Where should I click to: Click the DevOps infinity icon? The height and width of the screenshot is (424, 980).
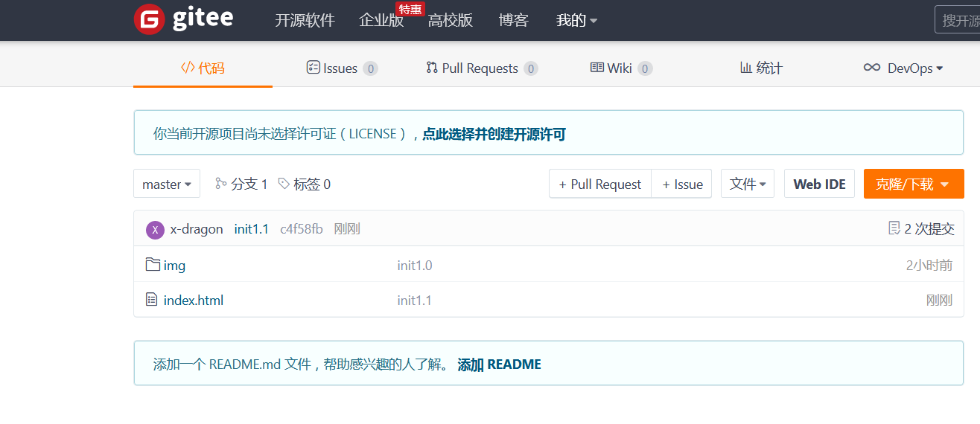(872, 68)
